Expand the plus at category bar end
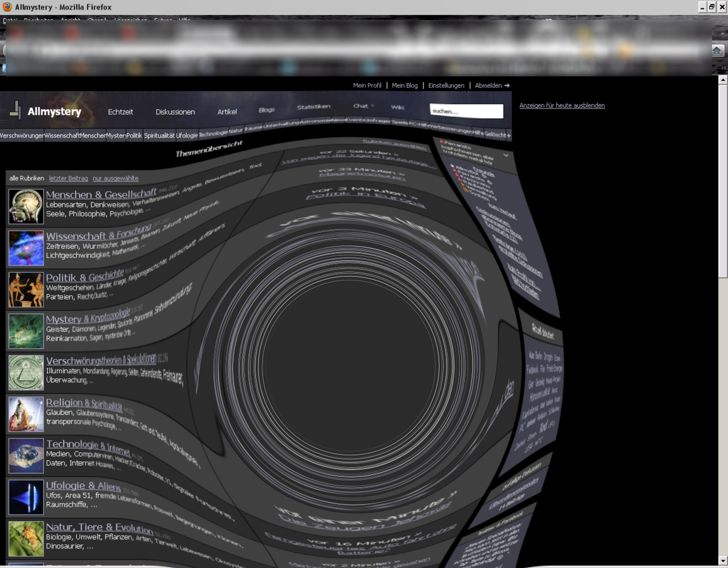This screenshot has width=728, height=568. 508,135
